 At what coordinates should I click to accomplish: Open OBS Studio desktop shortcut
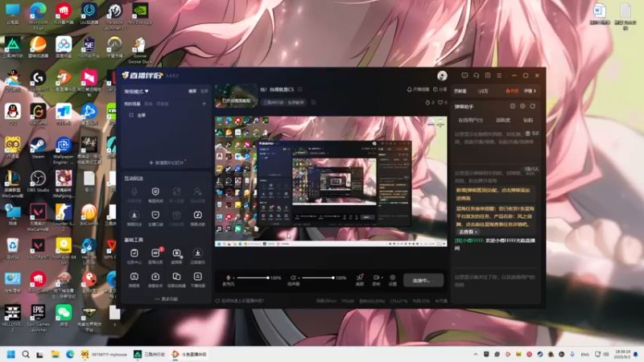(38, 182)
